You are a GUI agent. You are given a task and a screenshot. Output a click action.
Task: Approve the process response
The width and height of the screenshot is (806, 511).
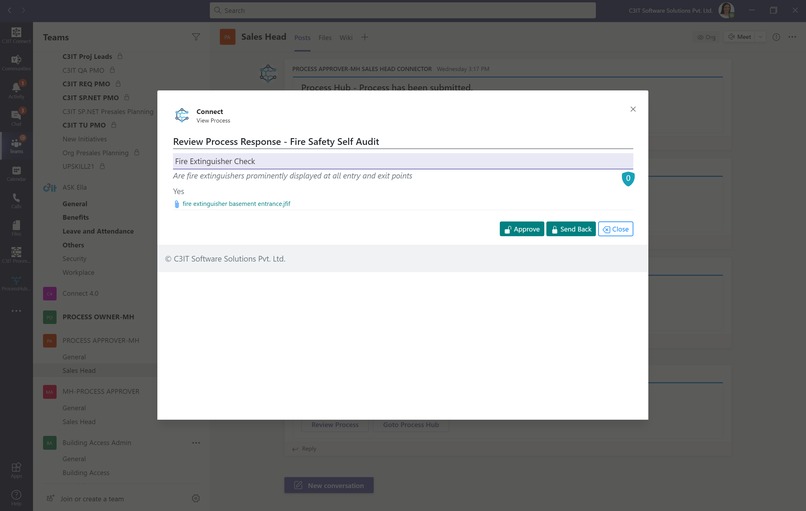click(x=521, y=229)
